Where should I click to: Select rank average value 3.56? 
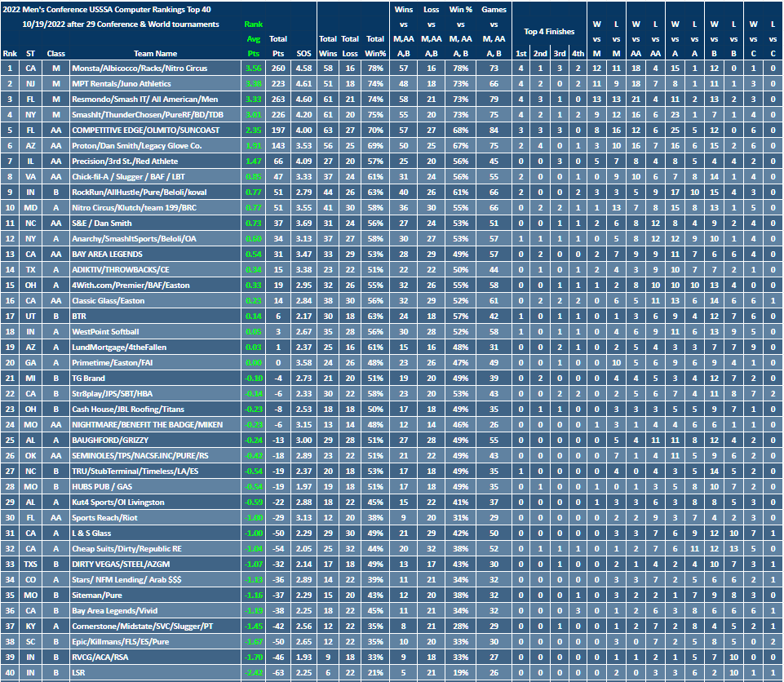point(254,68)
